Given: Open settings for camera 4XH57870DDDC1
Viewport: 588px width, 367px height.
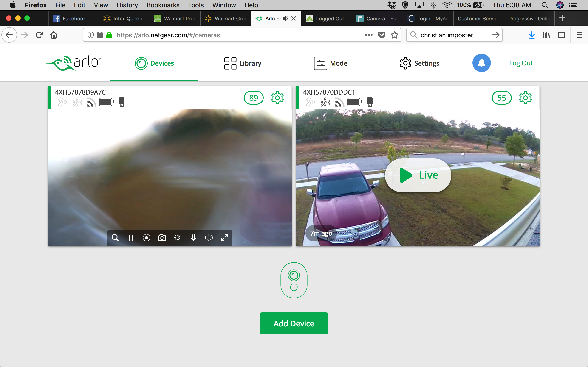Looking at the screenshot, I should pos(525,97).
